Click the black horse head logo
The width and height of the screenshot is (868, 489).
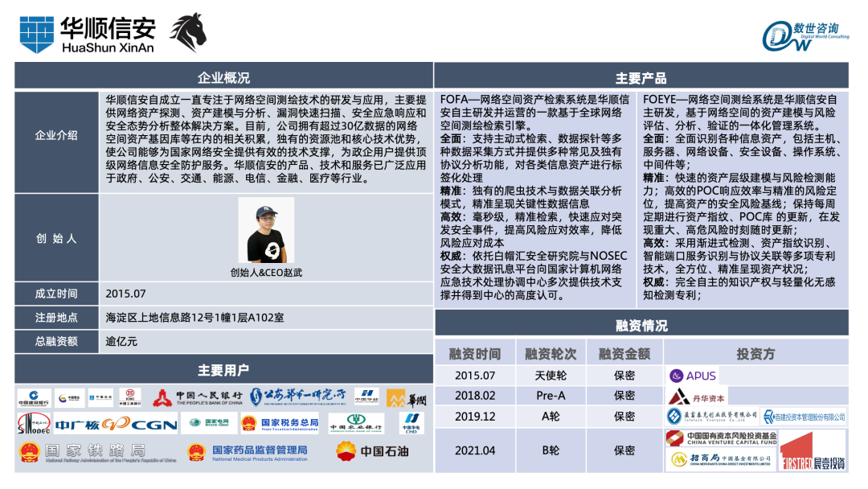187,32
